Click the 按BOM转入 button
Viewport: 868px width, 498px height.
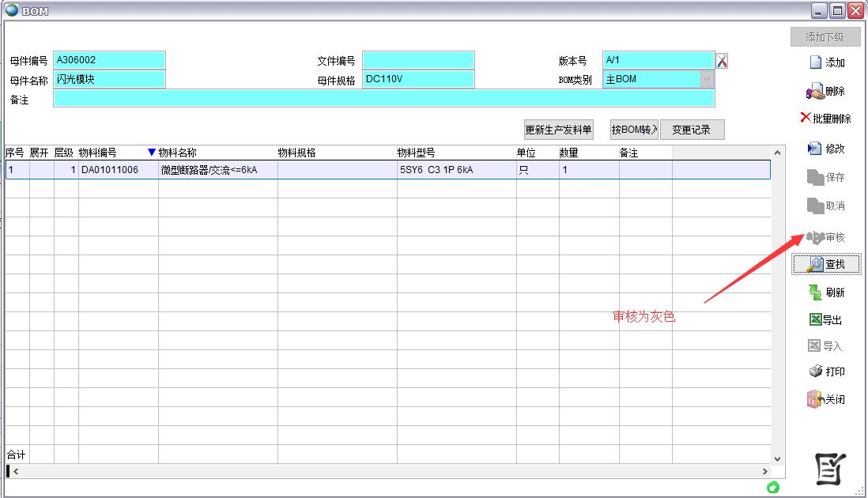coord(634,130)
